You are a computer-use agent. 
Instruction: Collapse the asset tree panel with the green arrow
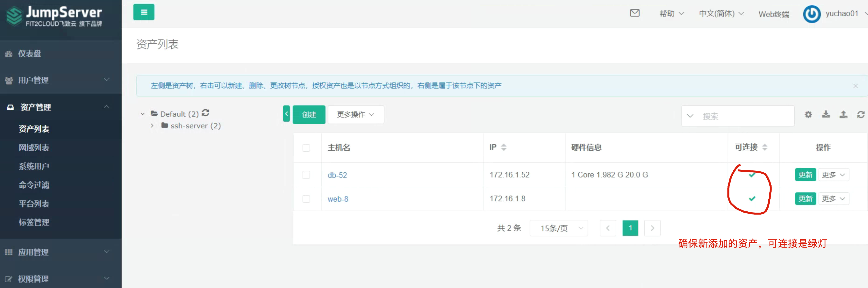click(x=286, y=114)
